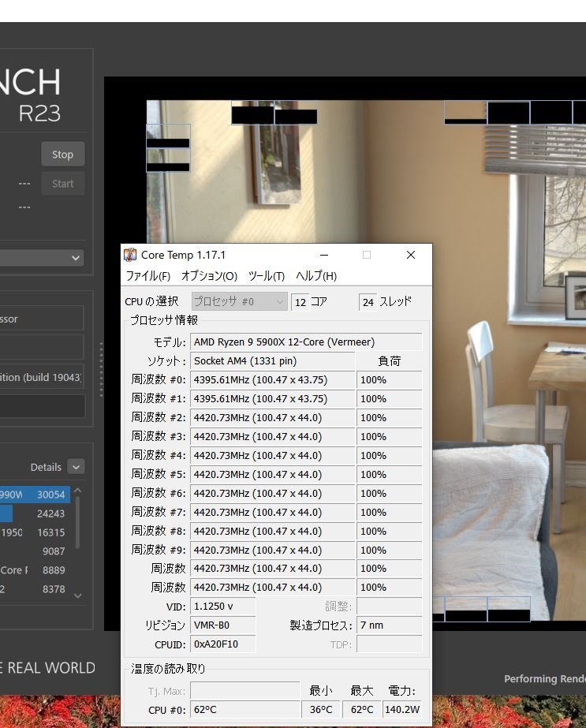Click the revision value VMR-B0
586x728 pixels.
click(x=223, y=625)
